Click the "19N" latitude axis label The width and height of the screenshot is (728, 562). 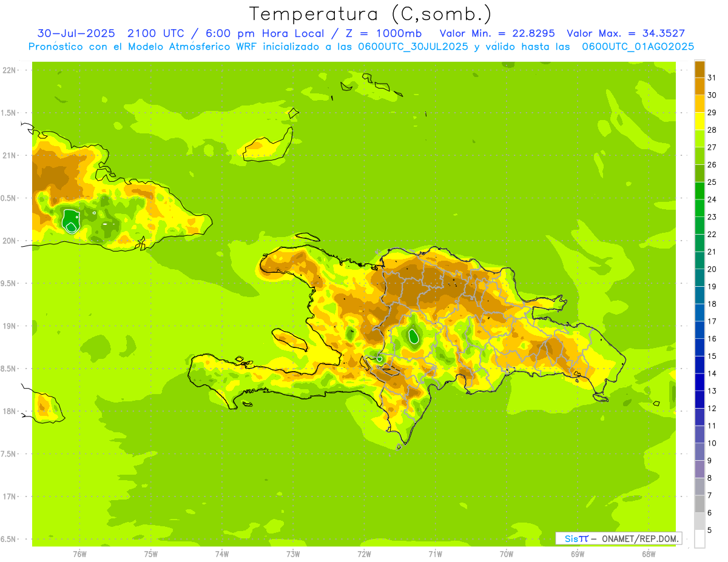tap(9, 326)
